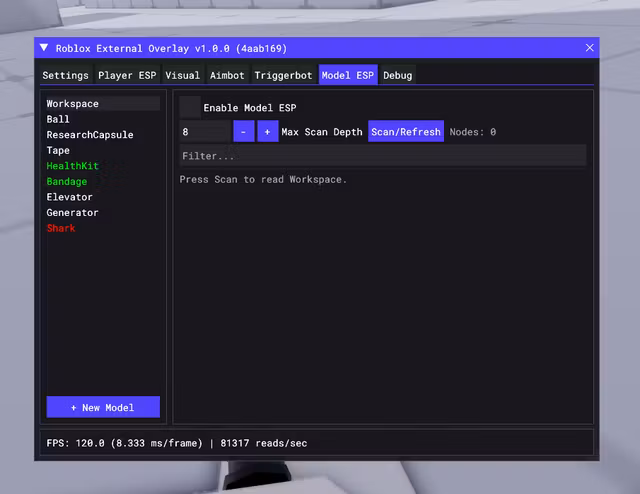Open the Settings tab

(x=65, y=75)
